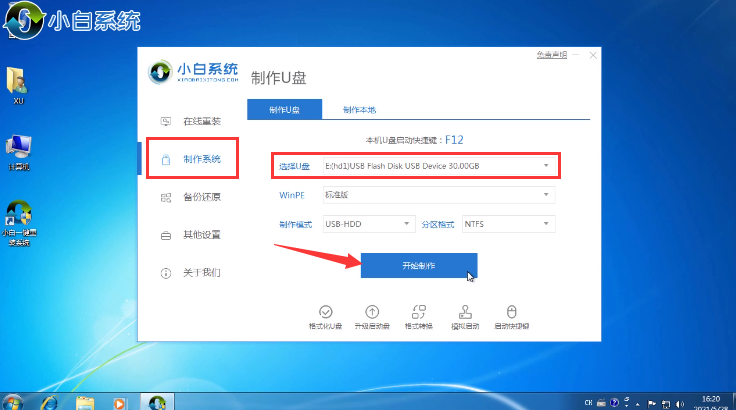Open the USB Flash Disk selection combo box

[x=439, y=166]
